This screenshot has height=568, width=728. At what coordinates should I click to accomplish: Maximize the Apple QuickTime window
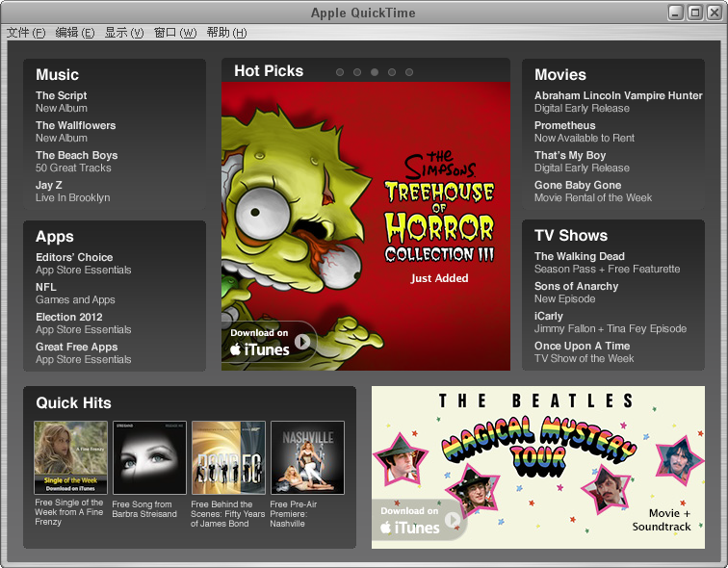point(694,13)
